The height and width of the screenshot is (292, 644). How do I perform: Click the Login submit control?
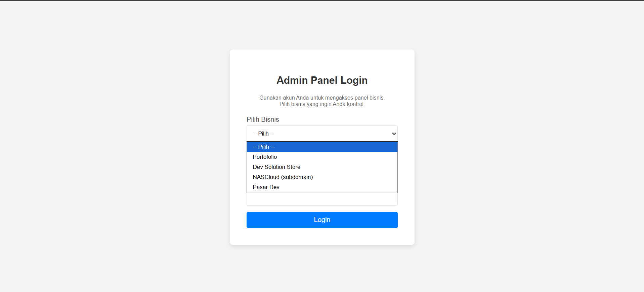[x=321, y=220]
